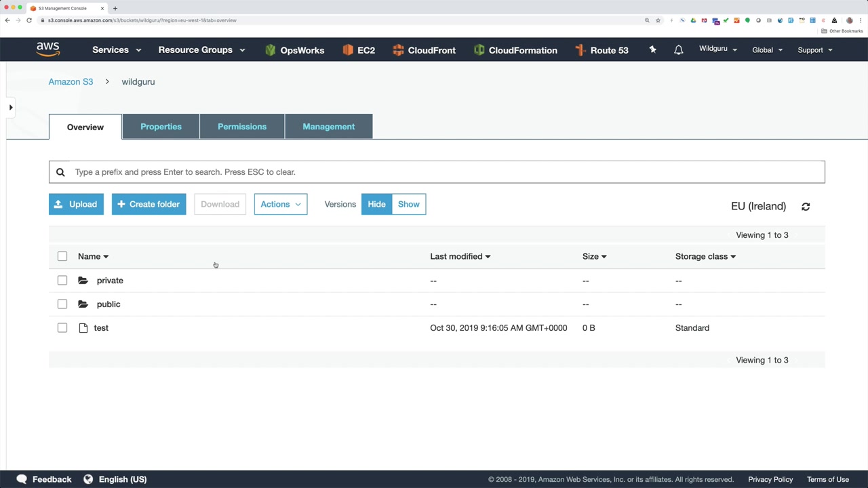
Task: Click the private folder icon
Action: click(83, 281)
